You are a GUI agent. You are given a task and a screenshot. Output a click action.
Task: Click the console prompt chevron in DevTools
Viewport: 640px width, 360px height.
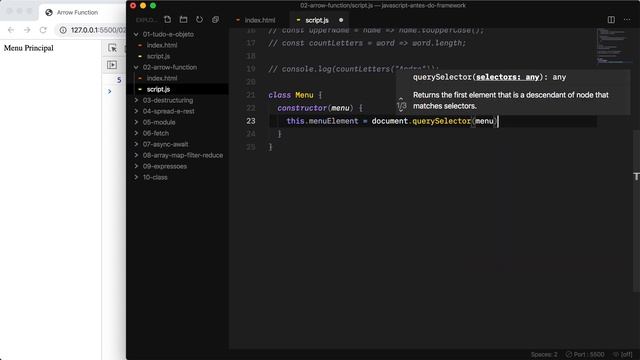click(x=109, y=91)
